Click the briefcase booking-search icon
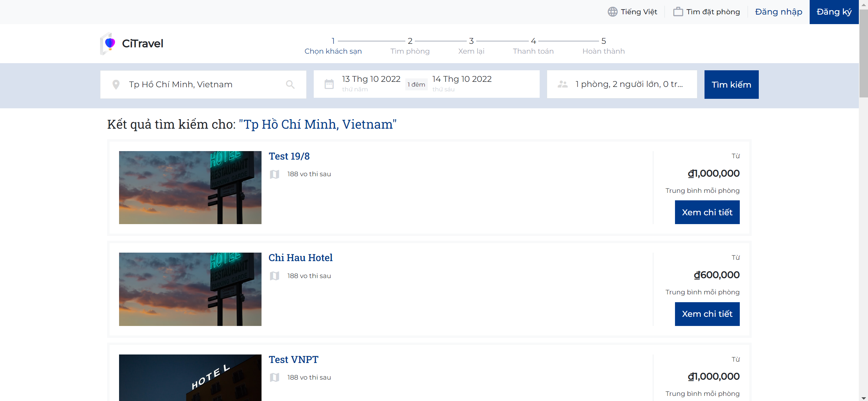 tap(678, 12)
